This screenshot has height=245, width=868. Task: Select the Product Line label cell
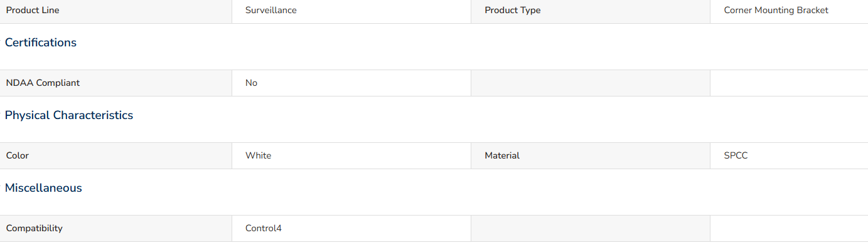[x=116, y=11]
